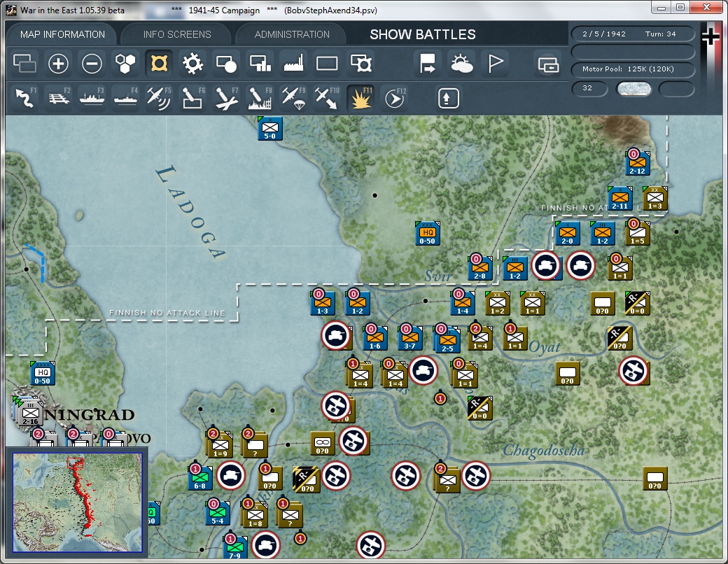Screen dimensions: 728x564
Task: Toggle the factory display icon
Action: pos(293,63)
